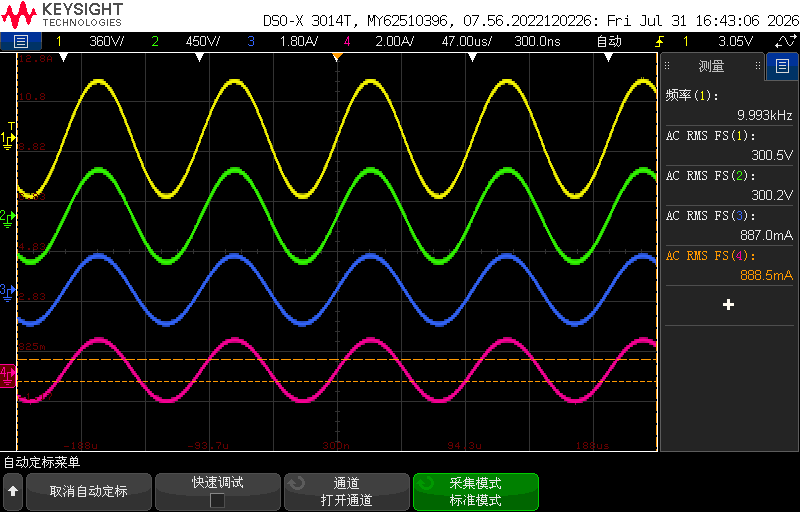The width and height of the screenshot is (800, 512).
Task: Open channel 4 2.00A/ scale setting
Action: 394,41
